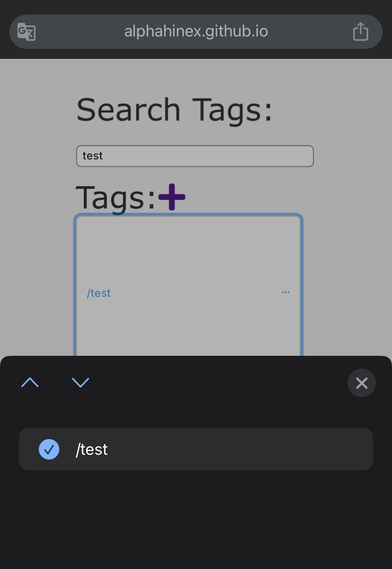Click the Search Tags: heading

coord(174,110)
